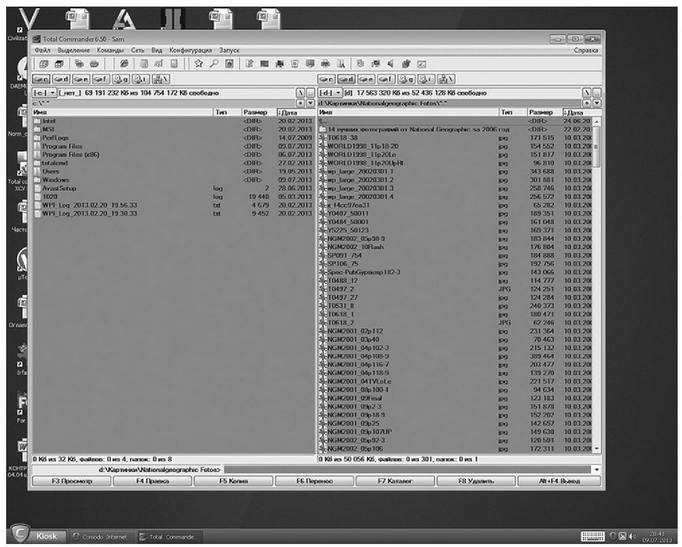This screenshot has height=547, width=682.
Task: Click the F8 Удалить button
Action: click(476, 481)
